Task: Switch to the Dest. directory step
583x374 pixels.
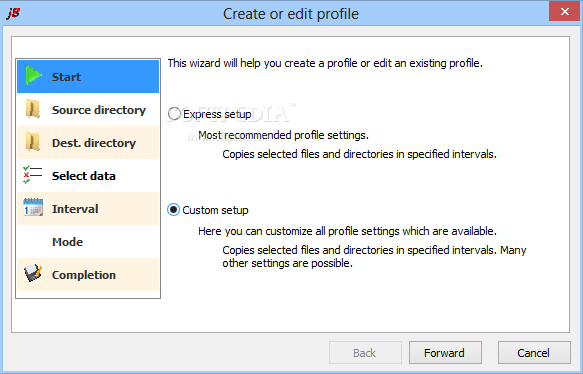Action: (88, 143)
